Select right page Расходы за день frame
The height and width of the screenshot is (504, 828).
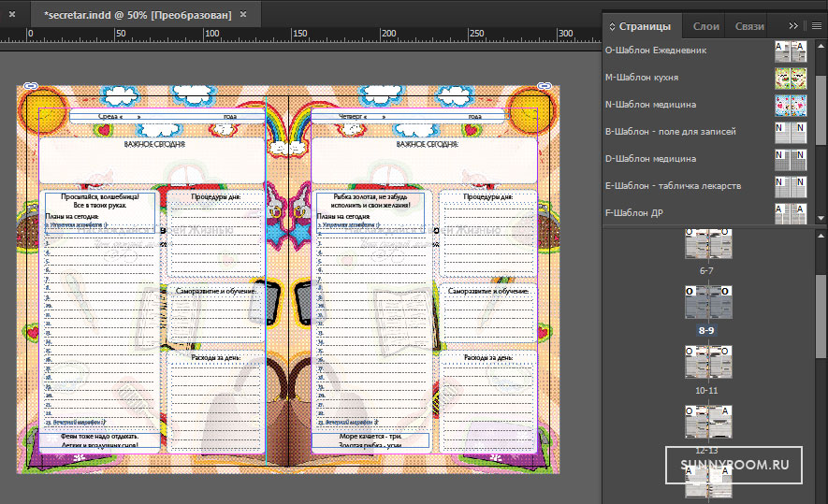(488, 402)
